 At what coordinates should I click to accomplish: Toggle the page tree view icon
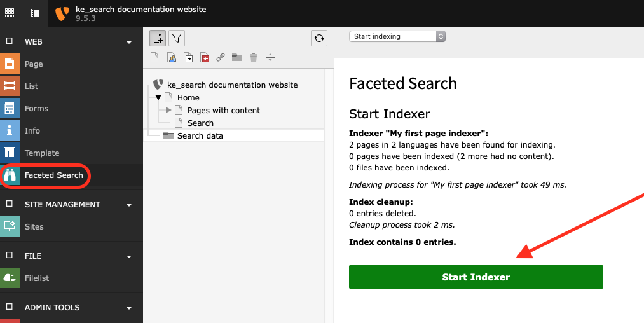pyautogui.click(x=34, y=13)
